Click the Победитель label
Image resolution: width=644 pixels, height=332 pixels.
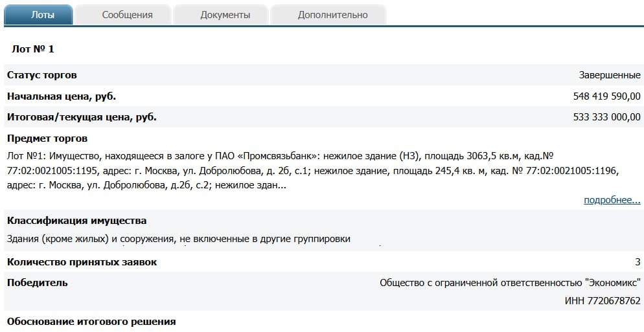coord(37,283)
